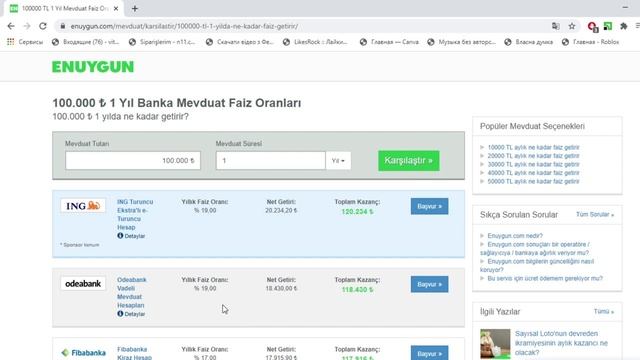
Task: Click the lock icon in the address bar
Action: coord(62,26)
